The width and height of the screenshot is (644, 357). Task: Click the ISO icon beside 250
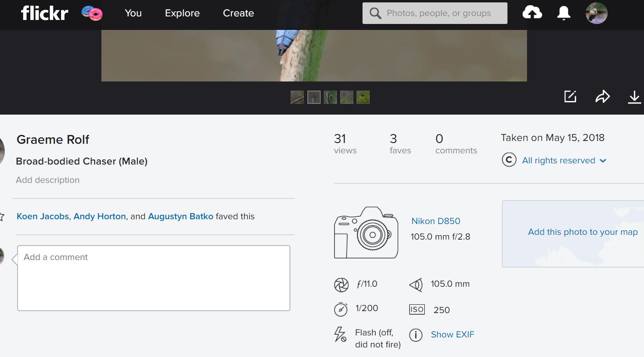pyautogui.click(x=417, y=309)
